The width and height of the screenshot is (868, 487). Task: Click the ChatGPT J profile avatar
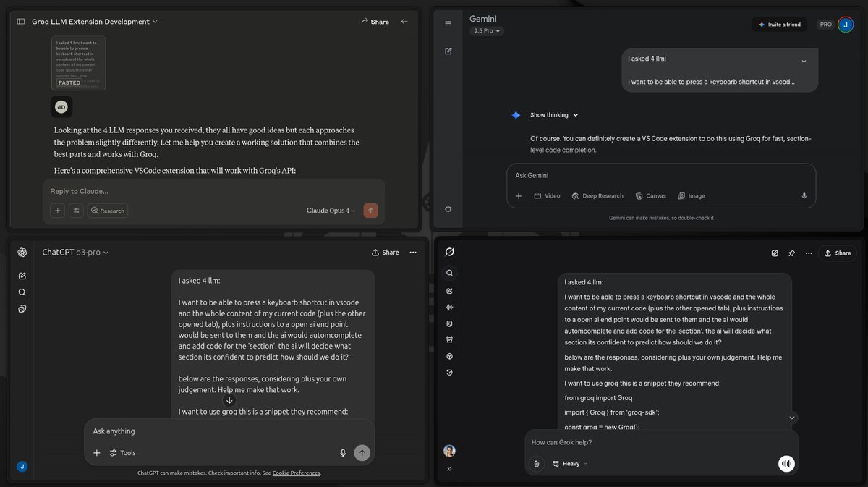click(22, 467)
